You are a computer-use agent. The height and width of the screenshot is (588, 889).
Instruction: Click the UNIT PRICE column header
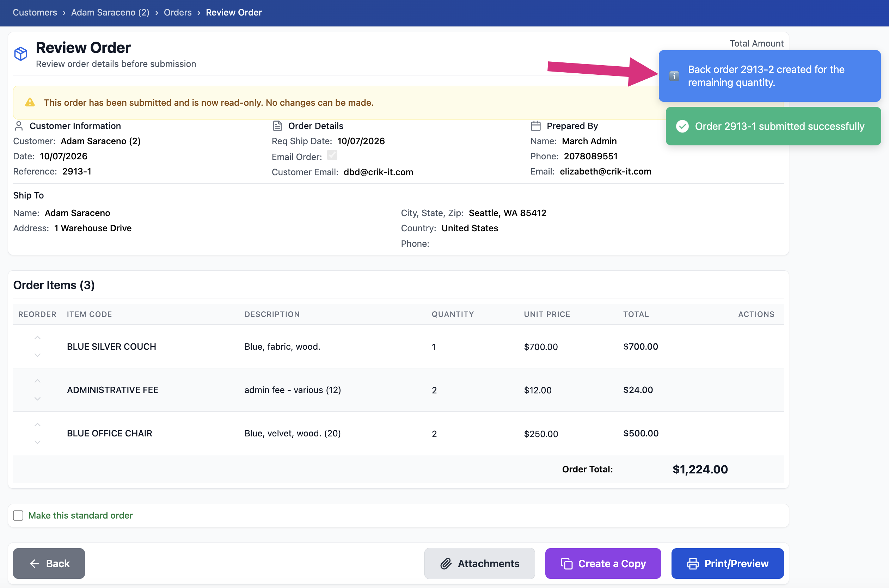click(x=547, y=314)
